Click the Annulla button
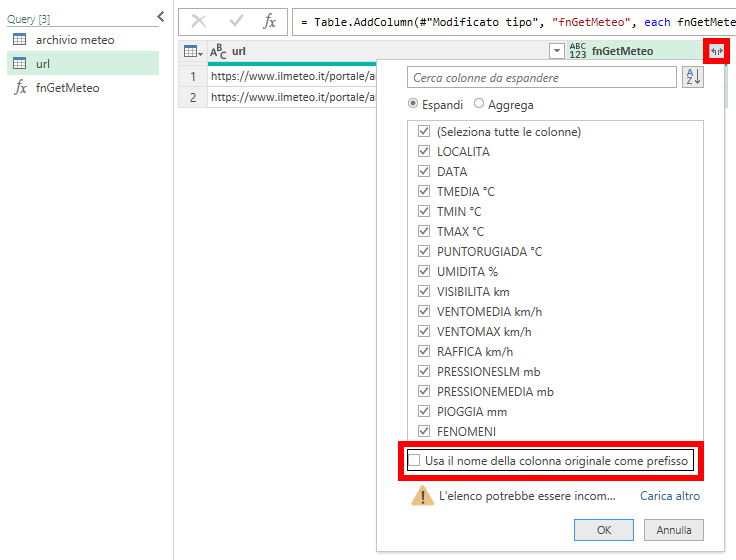Screen dimensions: 736x560 click(x=674, y=530)
